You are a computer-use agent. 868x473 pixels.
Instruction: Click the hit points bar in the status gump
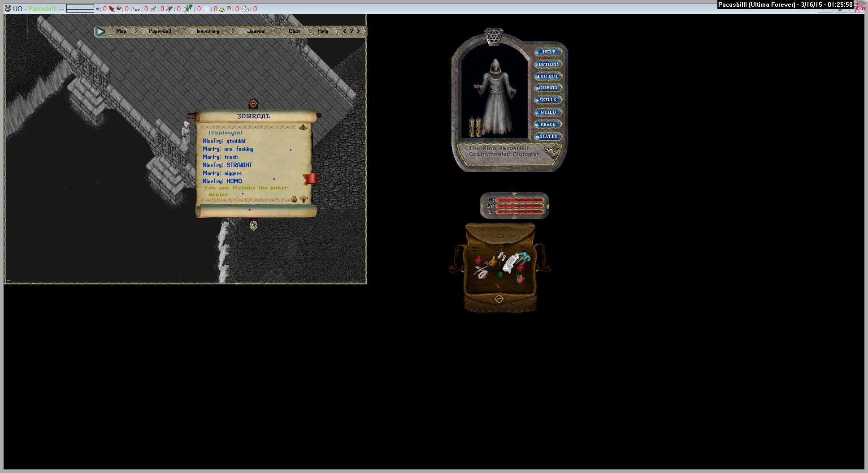(x=520, y=200)
